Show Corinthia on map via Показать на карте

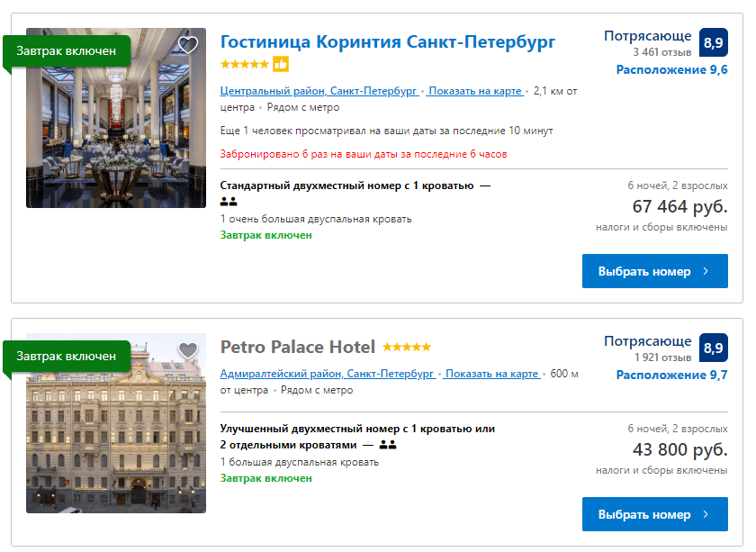click(x=474, y=91)
